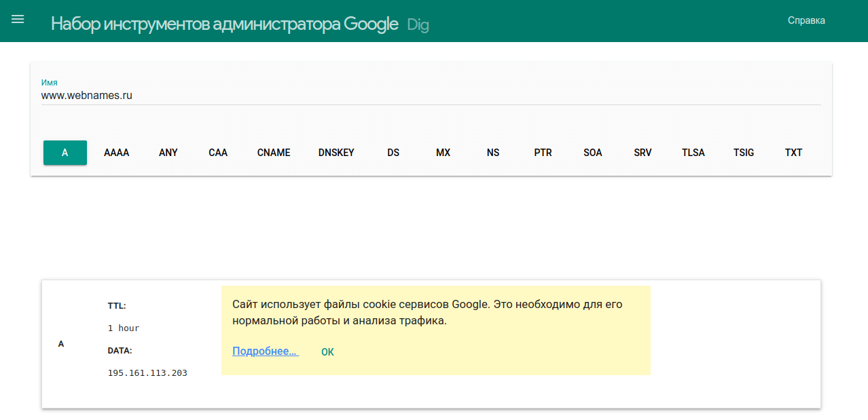Select the SOA record type

593,153
